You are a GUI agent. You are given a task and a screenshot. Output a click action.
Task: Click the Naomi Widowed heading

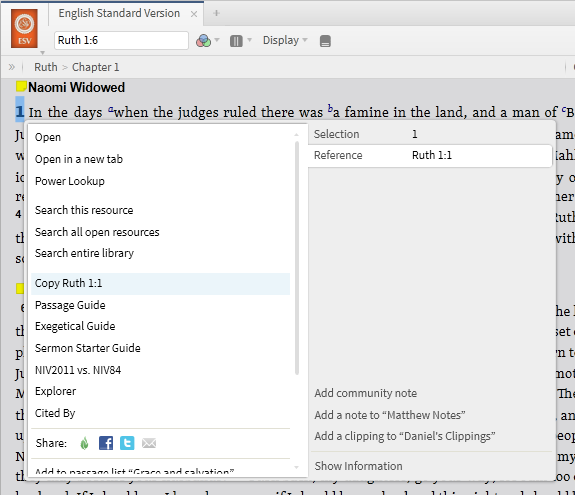[76, 88]
